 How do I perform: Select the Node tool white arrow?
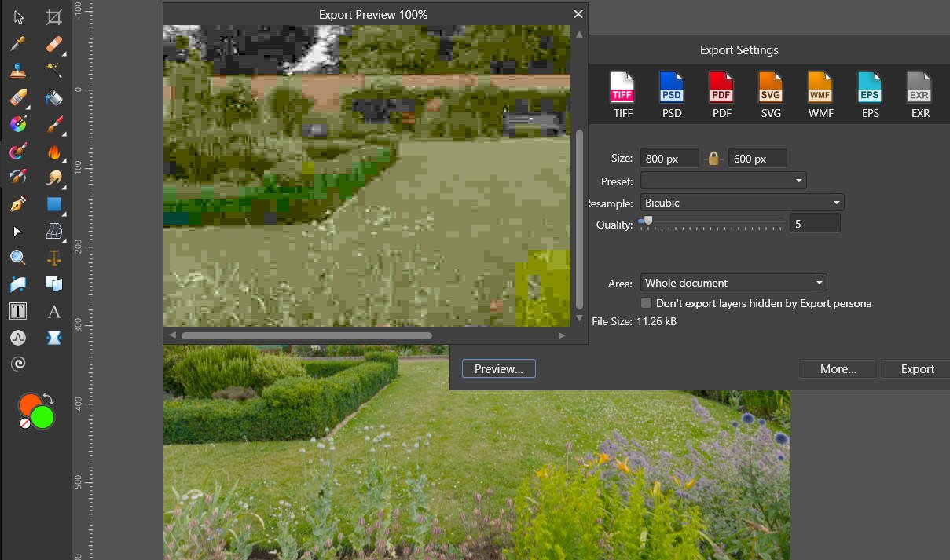point(18,231)
